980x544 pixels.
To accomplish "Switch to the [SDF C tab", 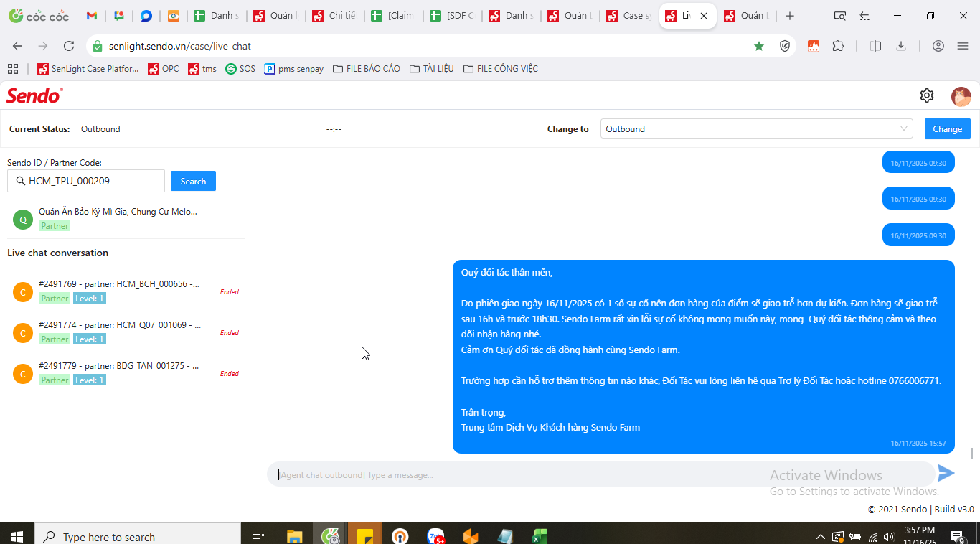I will click(x=453, y=16).
